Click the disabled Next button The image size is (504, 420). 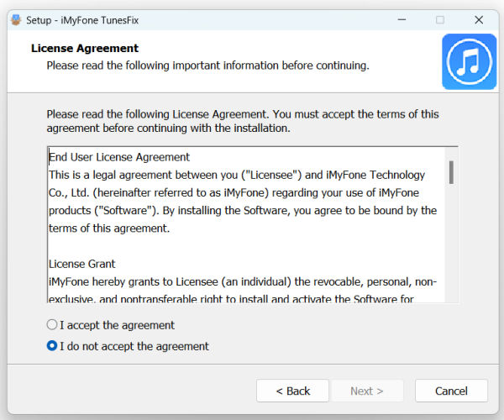pos(367,391)
